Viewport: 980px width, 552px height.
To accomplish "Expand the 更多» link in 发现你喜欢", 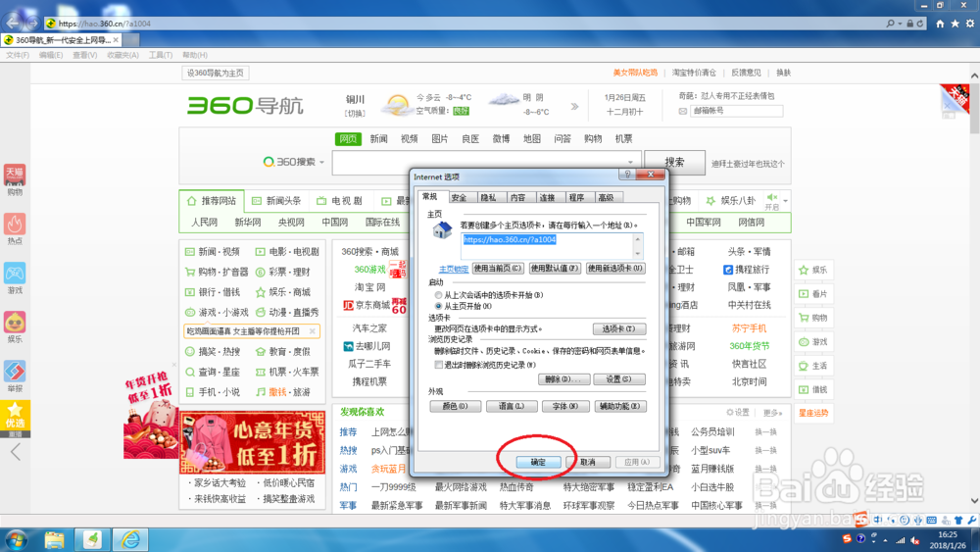I will [x=772, y=413].
